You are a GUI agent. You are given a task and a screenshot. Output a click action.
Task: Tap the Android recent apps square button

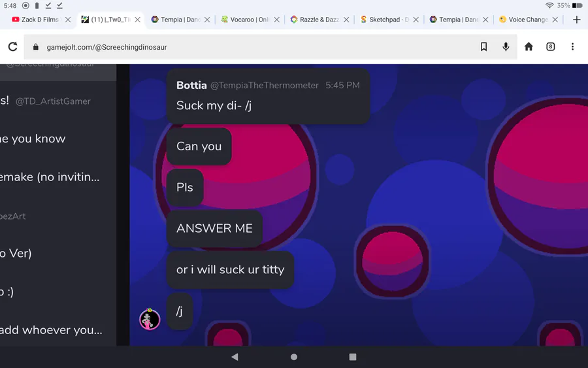click(353, 357)
